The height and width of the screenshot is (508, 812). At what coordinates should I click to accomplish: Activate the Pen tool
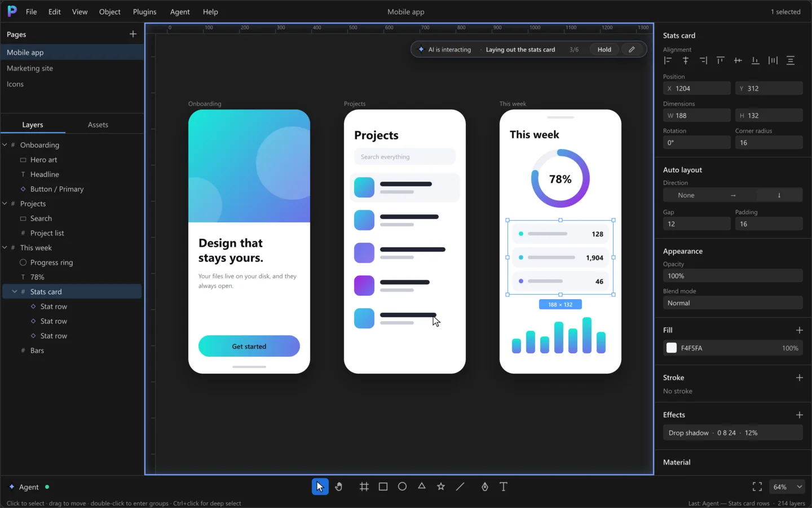click(485, 487)
